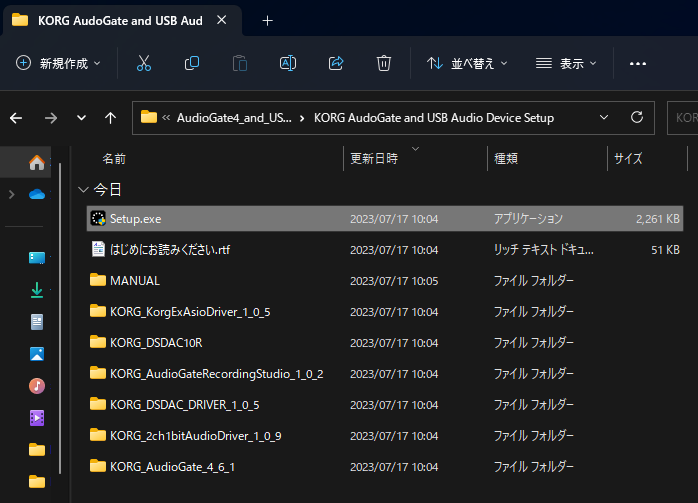
Task: Open Documents shortcut in navigation pane
Action: pyautogui.click(x=37, y=322)
